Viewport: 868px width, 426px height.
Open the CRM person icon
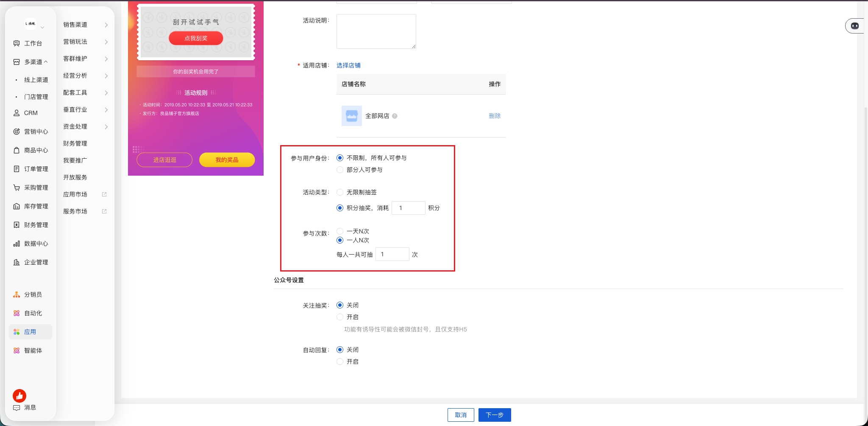17,113
